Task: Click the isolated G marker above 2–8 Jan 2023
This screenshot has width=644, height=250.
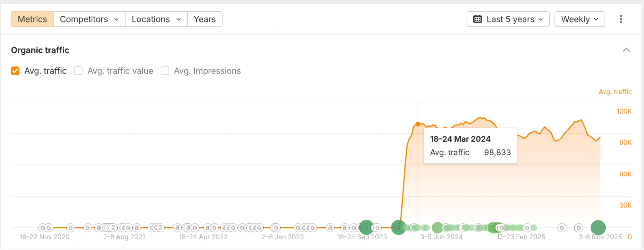Action: tap(276, 228)
